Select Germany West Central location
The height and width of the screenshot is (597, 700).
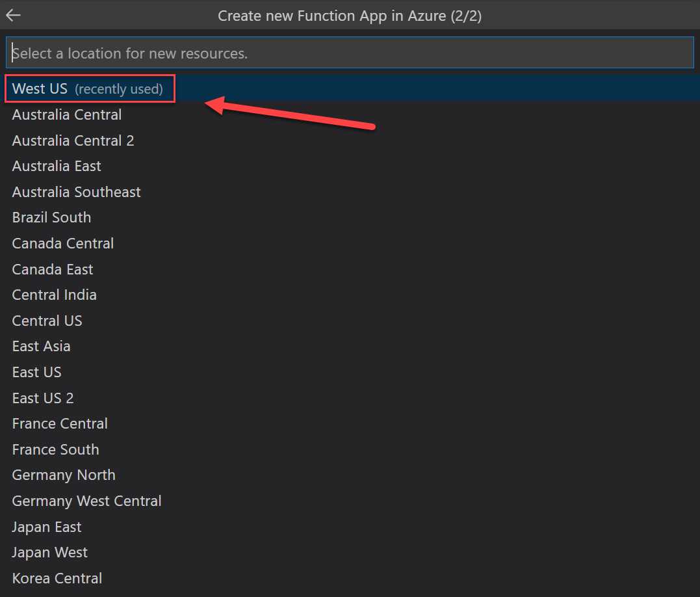pos(86,501)
